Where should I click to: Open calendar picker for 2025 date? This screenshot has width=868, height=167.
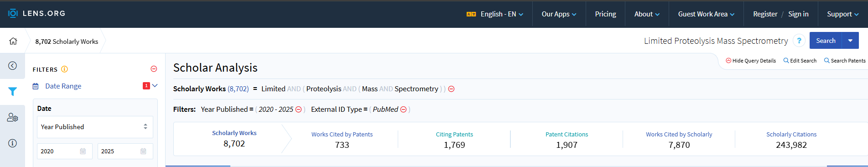[143, 151]
